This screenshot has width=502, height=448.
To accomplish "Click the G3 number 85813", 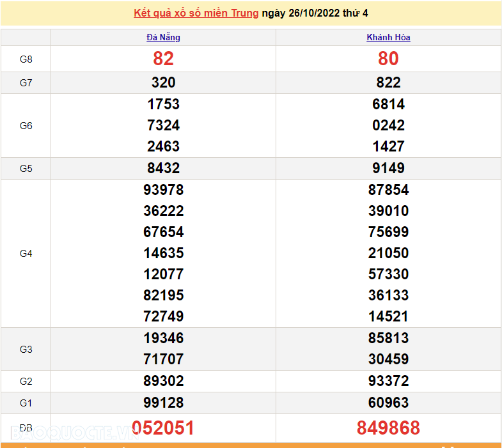I will coord(388,338).
